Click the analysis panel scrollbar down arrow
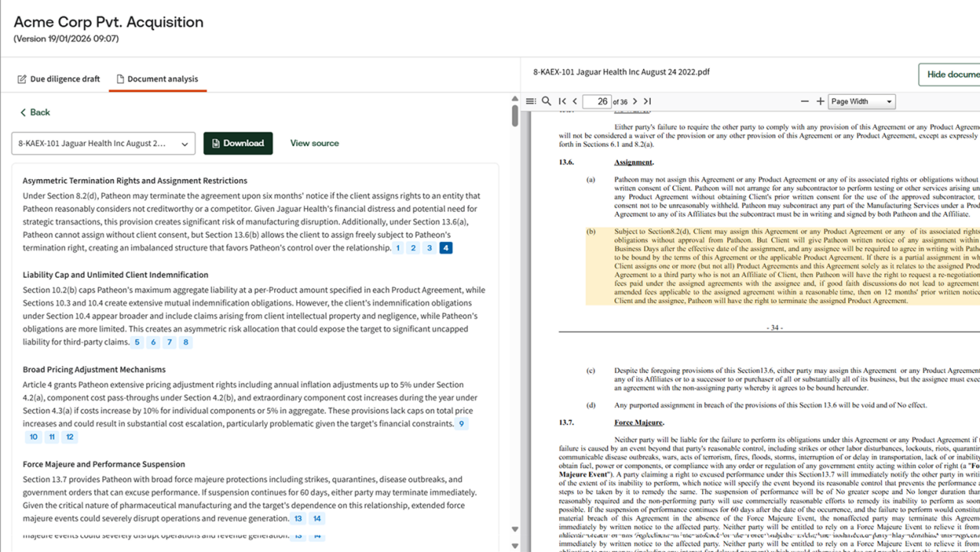The width and height of the screenshot is (980, 552). pyautogui.click(x=514, y=529)
